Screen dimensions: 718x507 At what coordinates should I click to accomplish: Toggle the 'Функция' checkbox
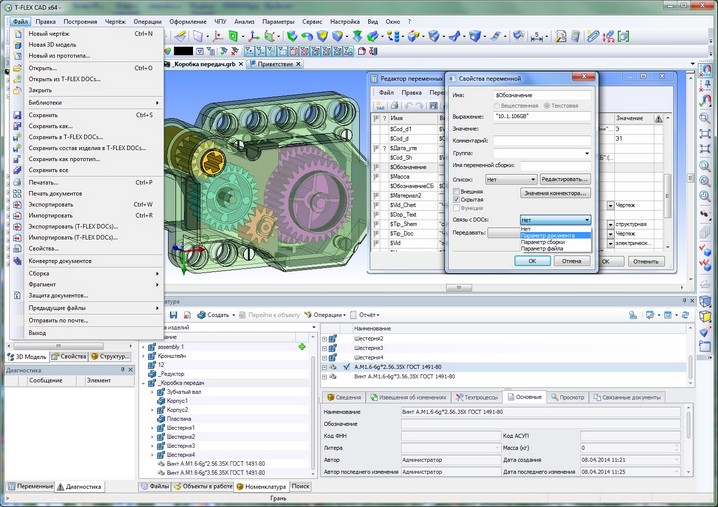tap(456, 208)
